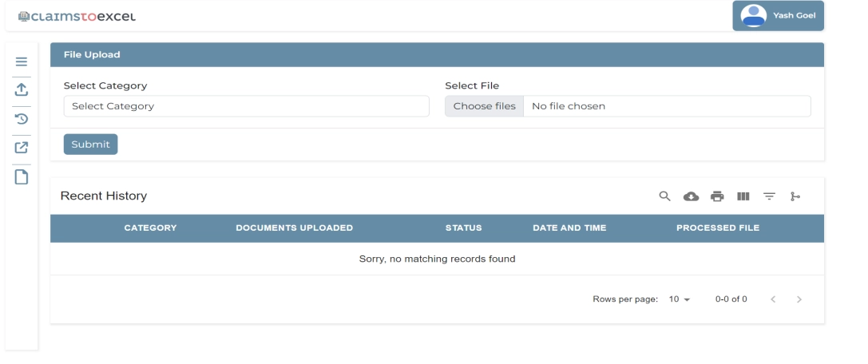Open the Select Category dropdown
The image size is (868, 364).
pos(246,106)
